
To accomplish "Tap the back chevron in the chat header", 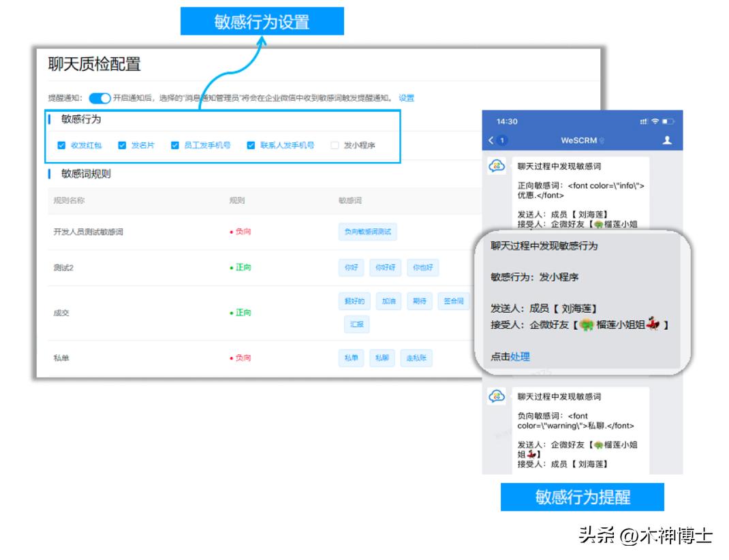I will pos(490,139).
